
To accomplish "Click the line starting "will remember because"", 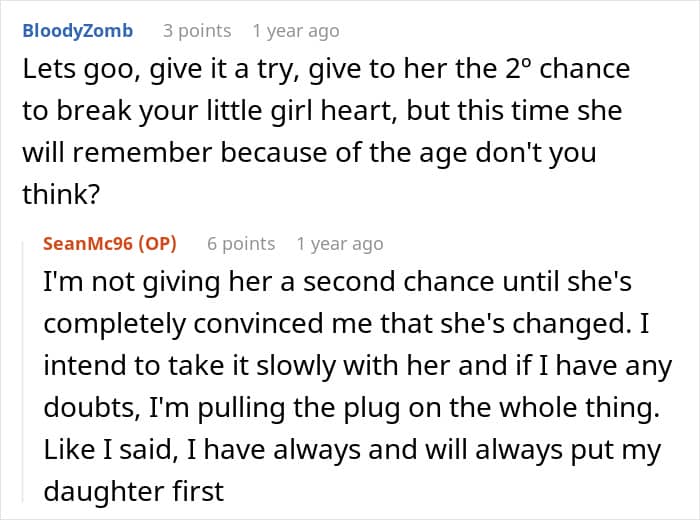I will [x=309, y=153].
